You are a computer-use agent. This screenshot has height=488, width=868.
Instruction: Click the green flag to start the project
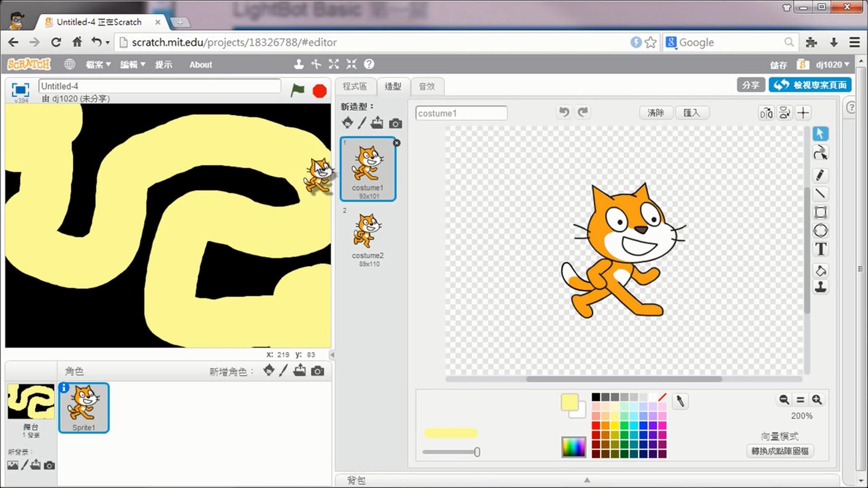coord(297,90)
